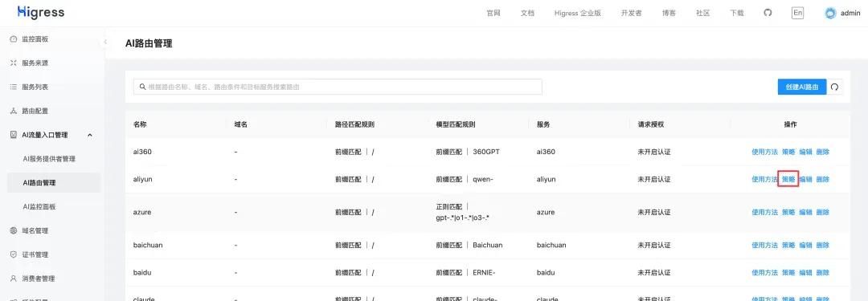The image size is (868, 301).
Task: Click the 消费者管理 user icon
Action: pyautogui.click(x=14, y=279)
